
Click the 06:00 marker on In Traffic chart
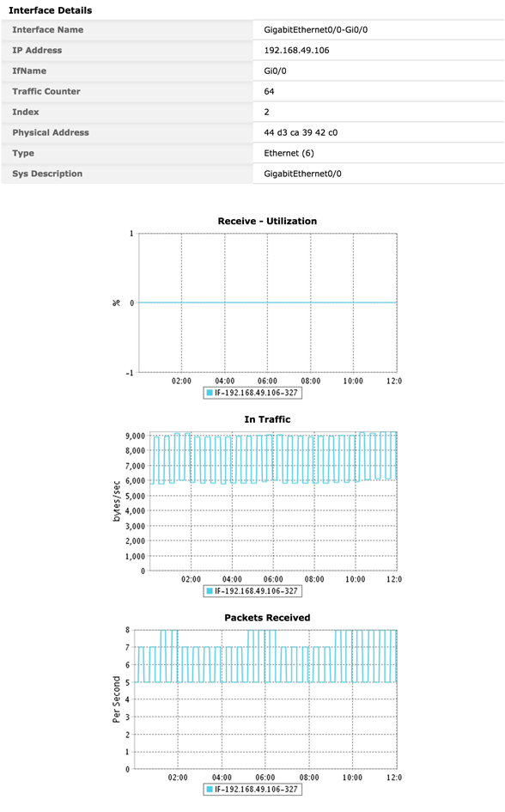(x=273, y=579)
